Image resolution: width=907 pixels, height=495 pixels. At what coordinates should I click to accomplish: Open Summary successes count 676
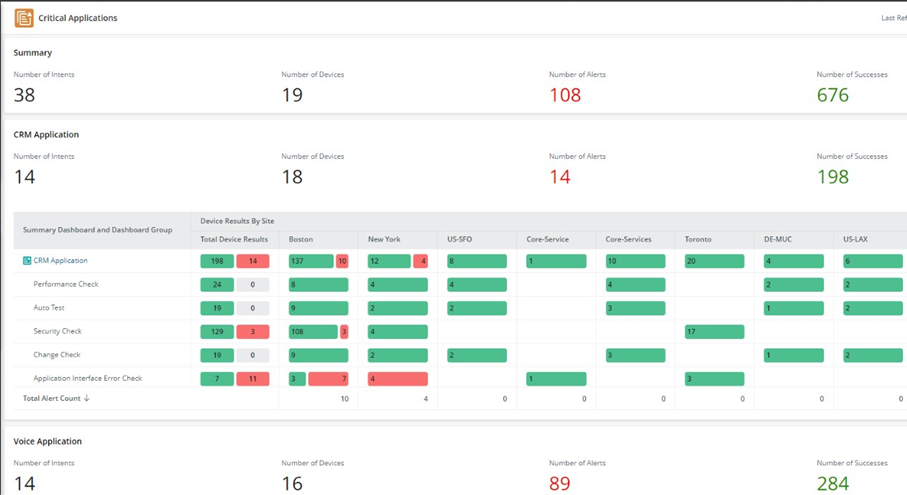point(832,95)
